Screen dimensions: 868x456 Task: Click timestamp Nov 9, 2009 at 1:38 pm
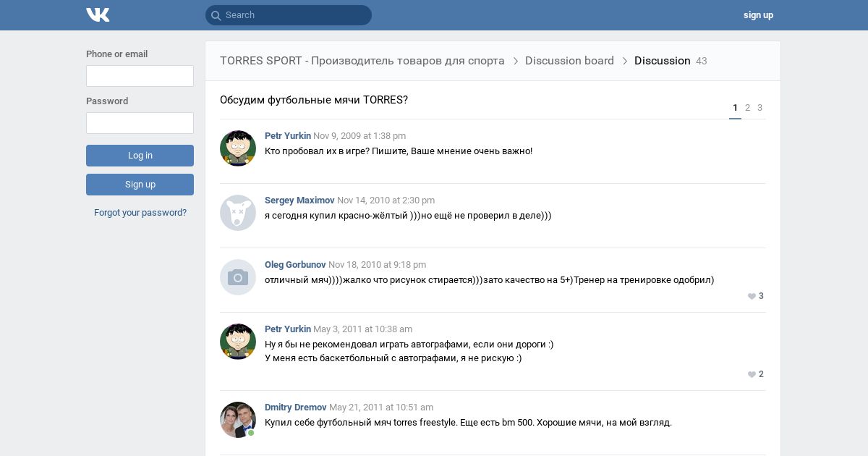[359, 136]
